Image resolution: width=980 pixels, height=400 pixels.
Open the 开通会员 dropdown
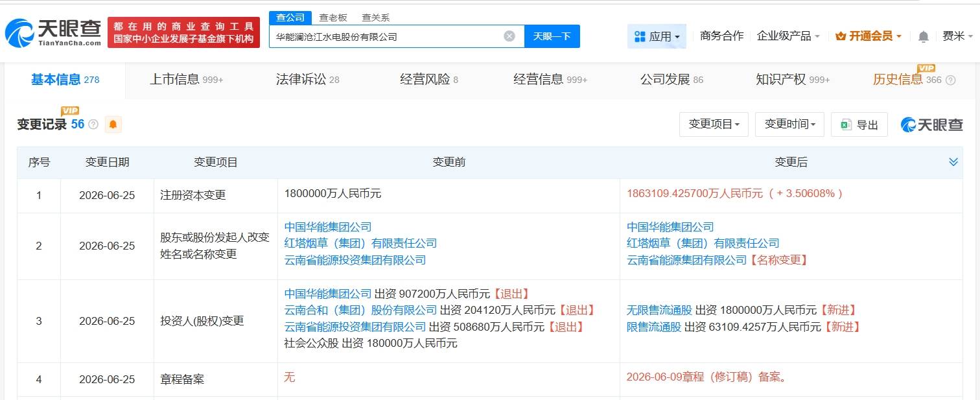[869, 36]
